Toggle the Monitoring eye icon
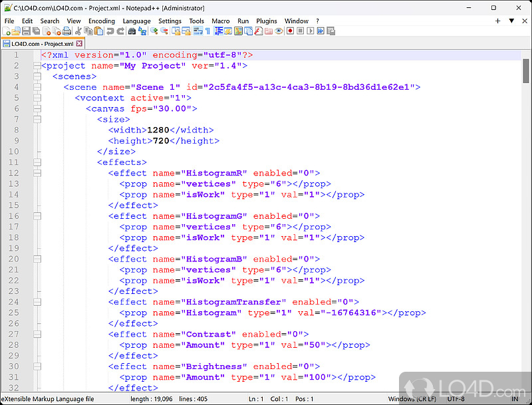The width and height of the screenshot is (532, 405). click(279, 31)
